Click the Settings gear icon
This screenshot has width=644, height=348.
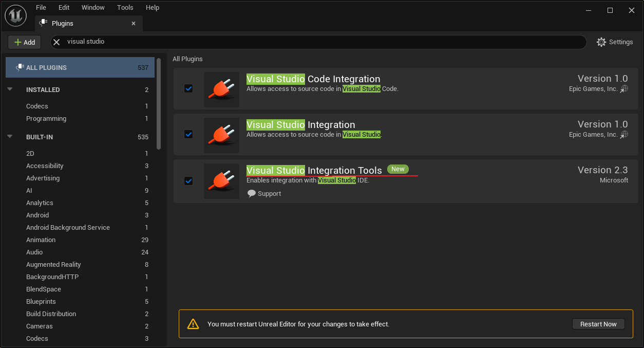pyautogui.click(x=601, y=42)
